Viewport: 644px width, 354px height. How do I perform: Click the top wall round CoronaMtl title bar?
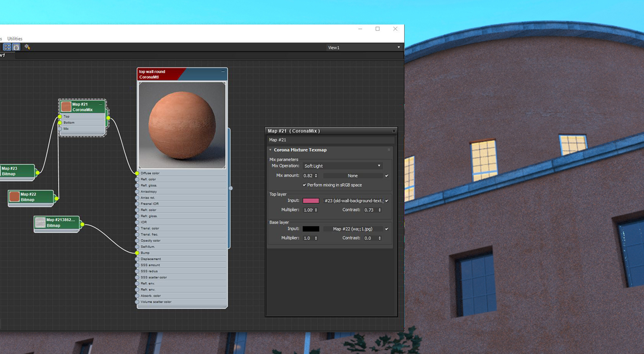[182, 74]
